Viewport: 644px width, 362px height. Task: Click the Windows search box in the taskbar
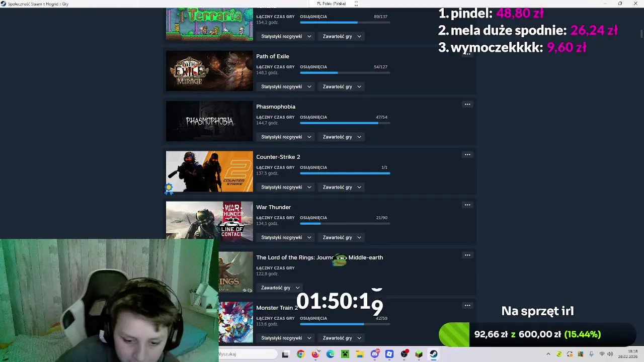pos(248,354)
